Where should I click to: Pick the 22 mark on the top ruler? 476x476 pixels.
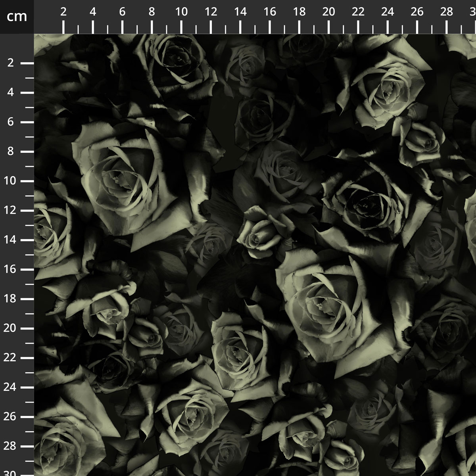[358, 12]
